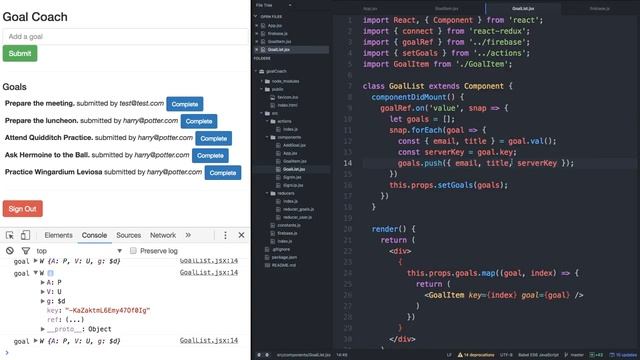
Task: Collapse the OPEN FILES section
Action: (x=256, y=16)
